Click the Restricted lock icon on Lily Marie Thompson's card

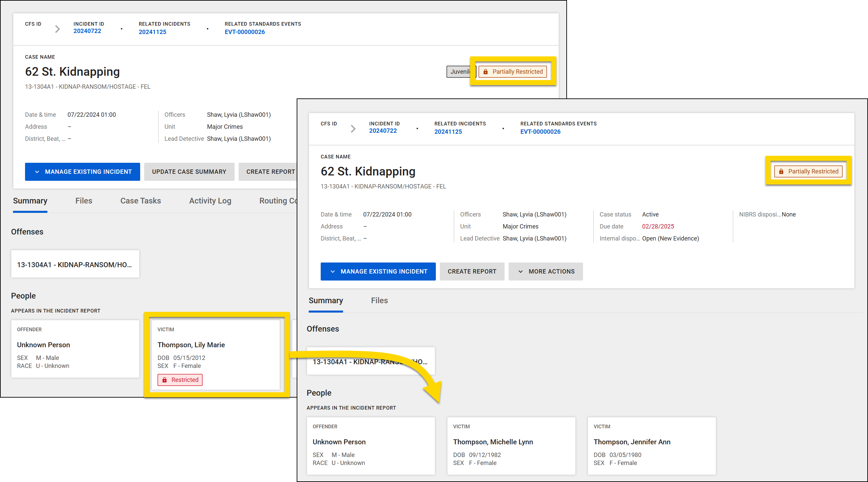tap(165, 380)
